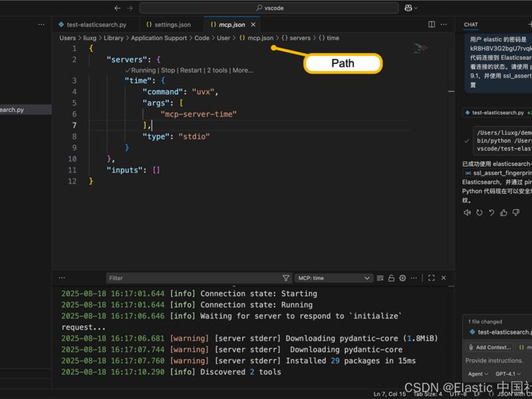Click the 2 tools code lens

(x=217, y=70)
